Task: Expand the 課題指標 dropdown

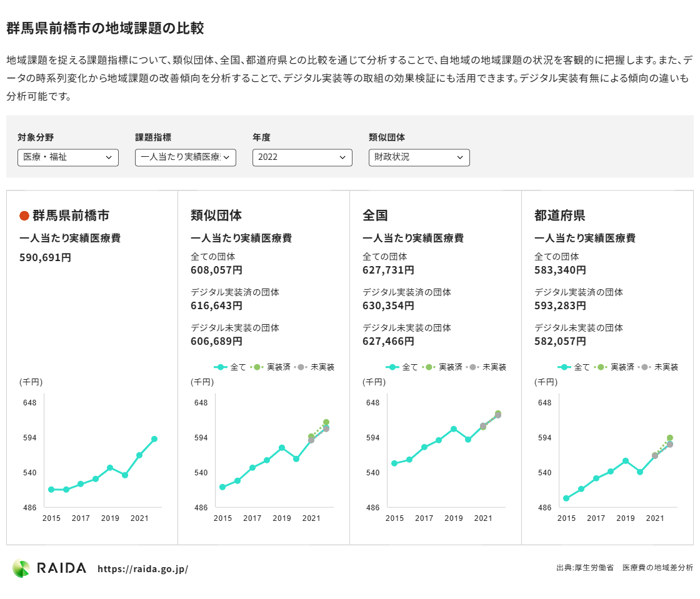Action: coord(186,157)
